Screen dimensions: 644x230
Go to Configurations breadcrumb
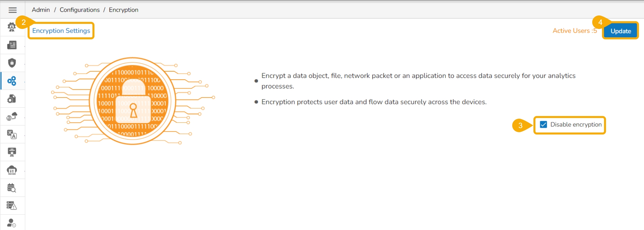tap(80, 10)
